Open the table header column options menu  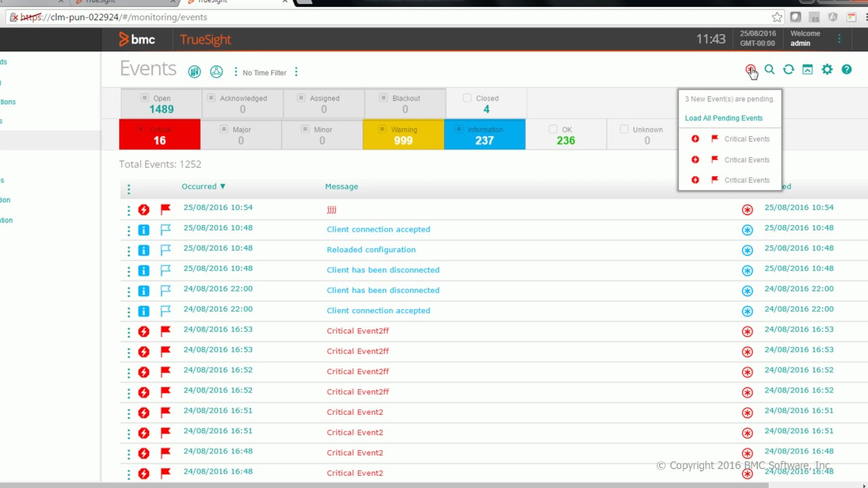click(129, 189)
